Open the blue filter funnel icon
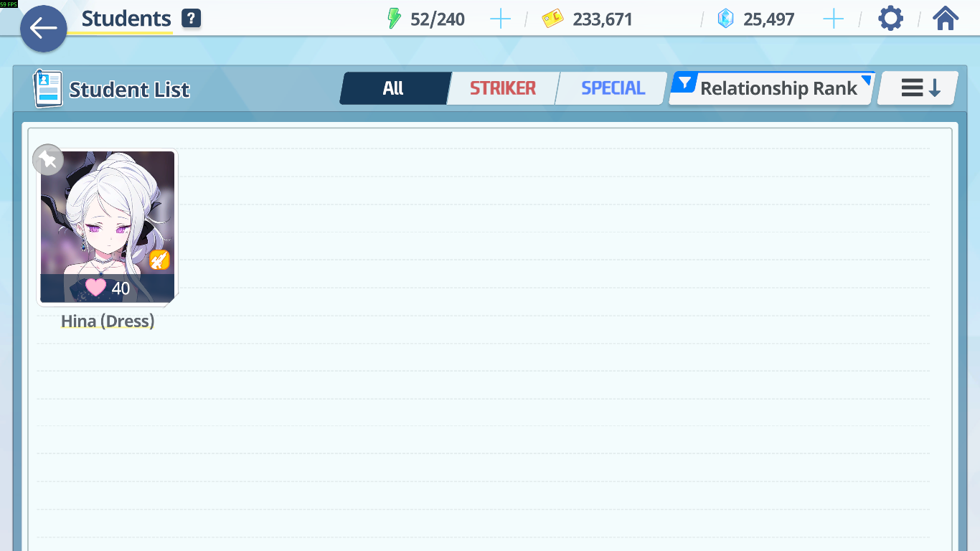The height and width of the screenshot is (551, 980). pyautogui.click(x=685, y=83)
